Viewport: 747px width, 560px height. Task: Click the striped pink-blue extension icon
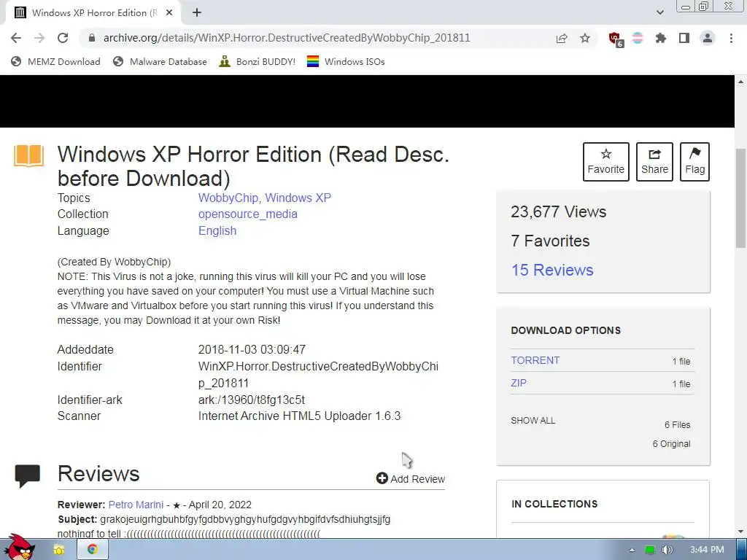click(638, 38)
